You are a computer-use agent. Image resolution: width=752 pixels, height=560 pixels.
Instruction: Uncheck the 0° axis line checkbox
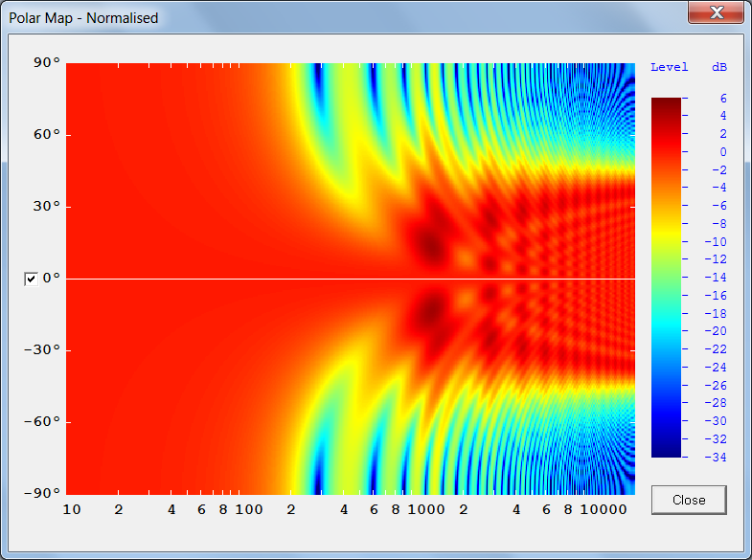(31, 279)
